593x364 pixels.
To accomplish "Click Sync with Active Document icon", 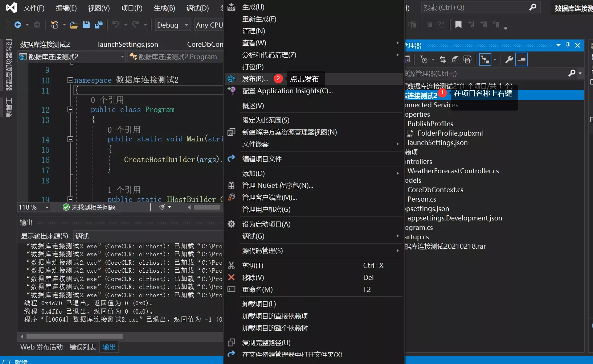I will [x=443, y=59].
